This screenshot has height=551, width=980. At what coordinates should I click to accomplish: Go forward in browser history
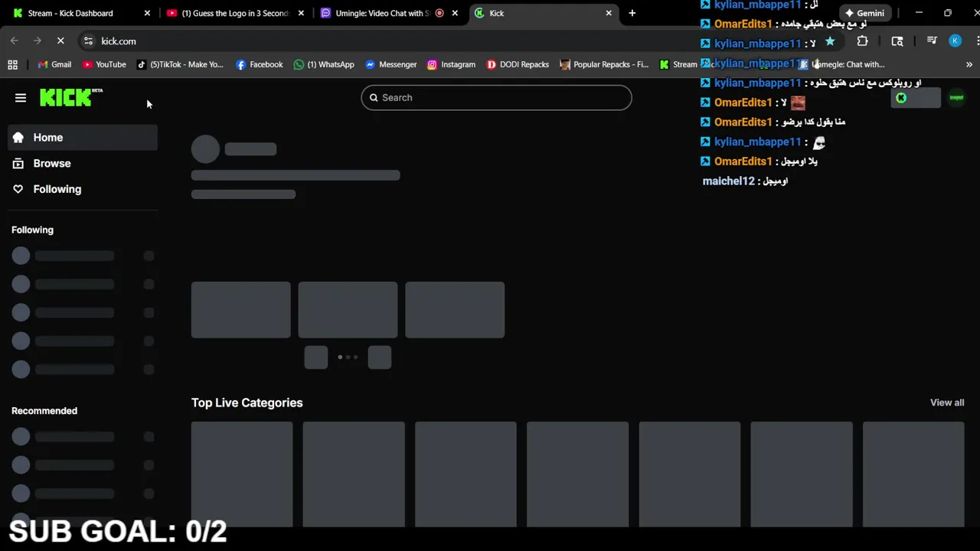tap(37, 41)
